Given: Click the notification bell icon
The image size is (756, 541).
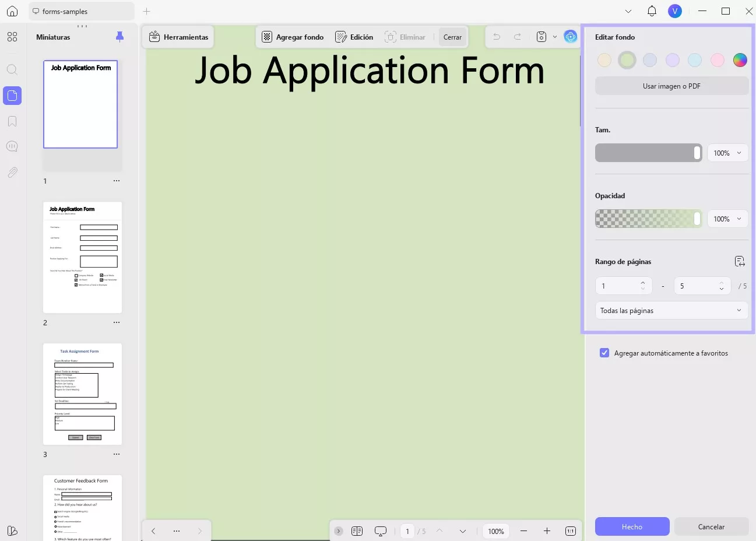Looking at the screenshot, I should [652, 11].
